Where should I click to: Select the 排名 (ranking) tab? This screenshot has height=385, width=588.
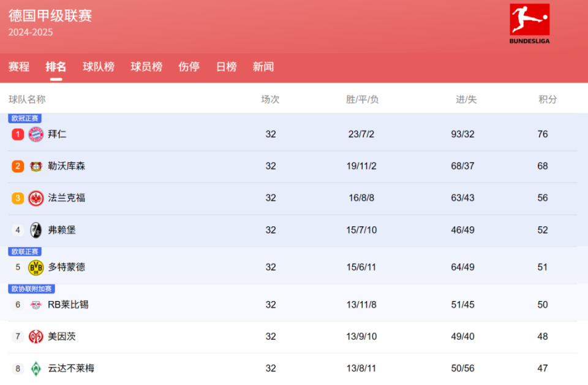point(56,67)
